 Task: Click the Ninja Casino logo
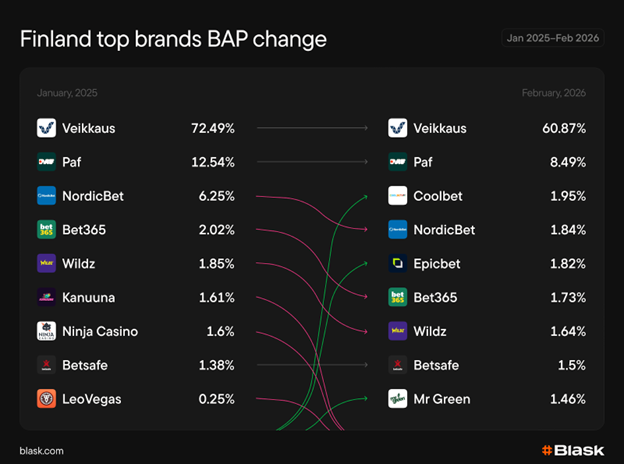click(46, 331)
